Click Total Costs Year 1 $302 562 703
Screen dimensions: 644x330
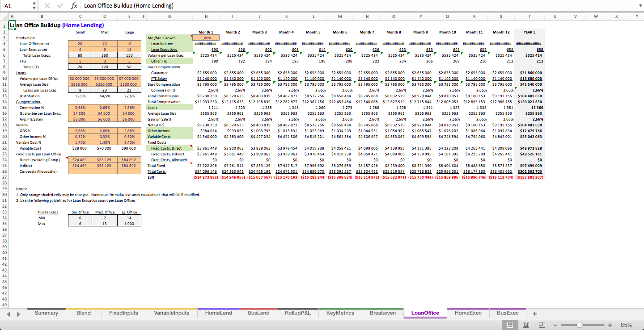click(x=530, y=171)
